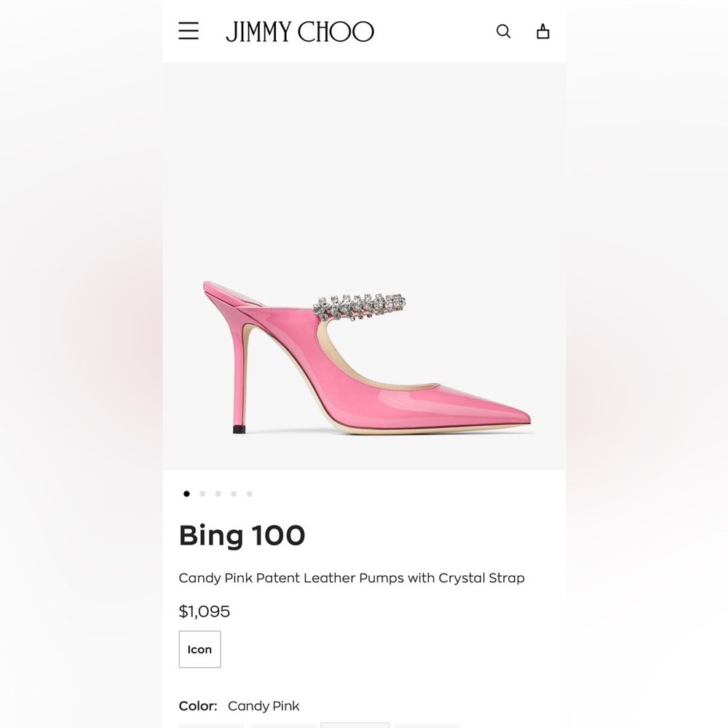Open the hamburger navigation menu
728x728 pixels.
(x=189, y=31)
